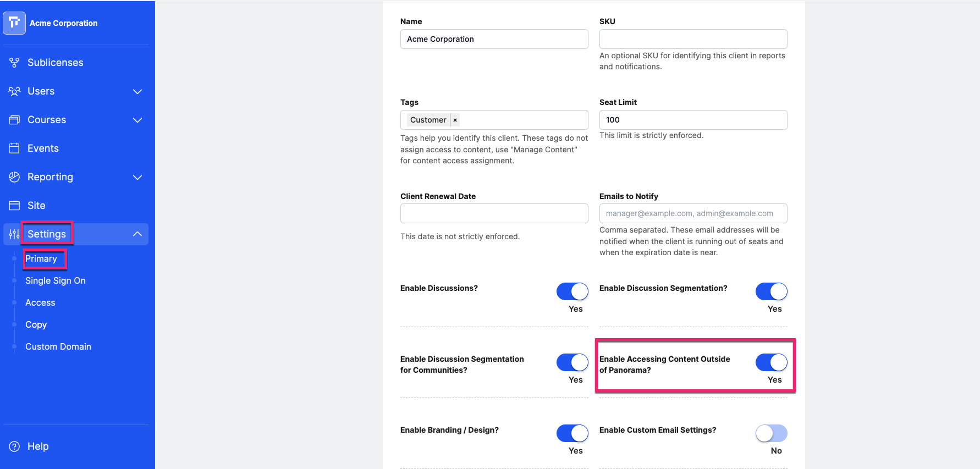
Task: Click the Sublicenses sidebar icon
Action: coord(14,63)
